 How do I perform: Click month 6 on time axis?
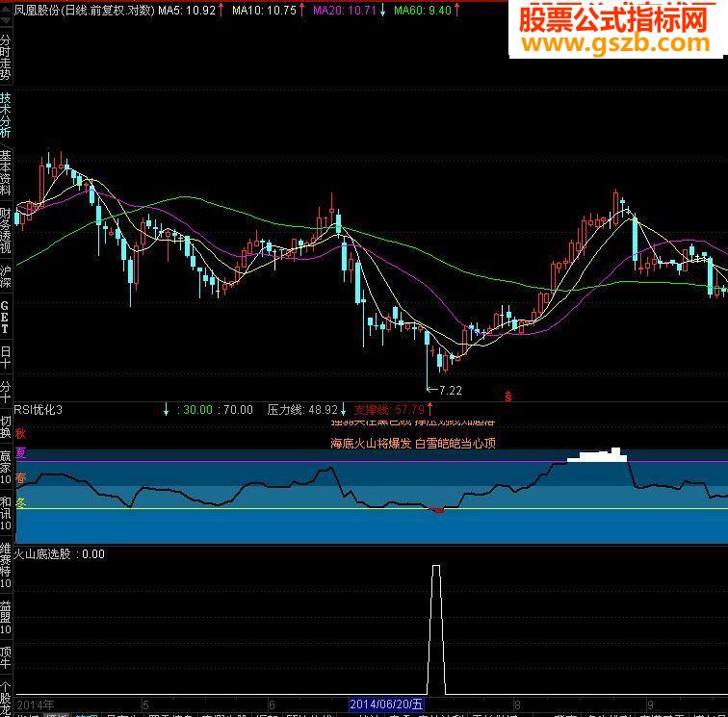273,705
